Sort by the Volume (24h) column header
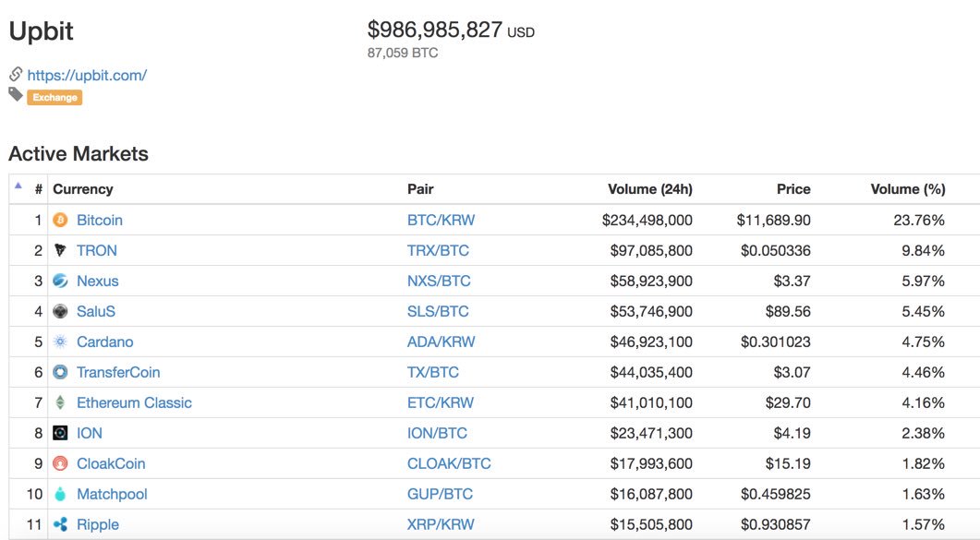The width and height of the screenshot is (980, 540). [650, 189]
